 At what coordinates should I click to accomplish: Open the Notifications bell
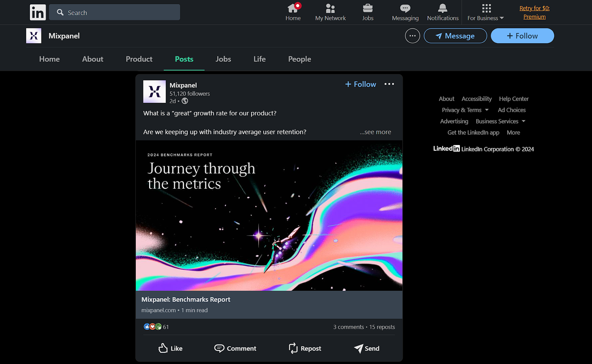click(443, 12)
